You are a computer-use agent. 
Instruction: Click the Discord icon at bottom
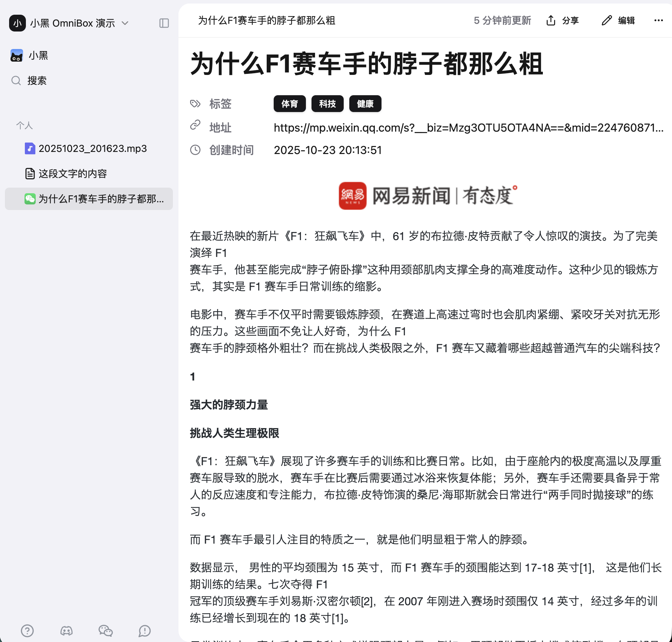coord(66,631)
